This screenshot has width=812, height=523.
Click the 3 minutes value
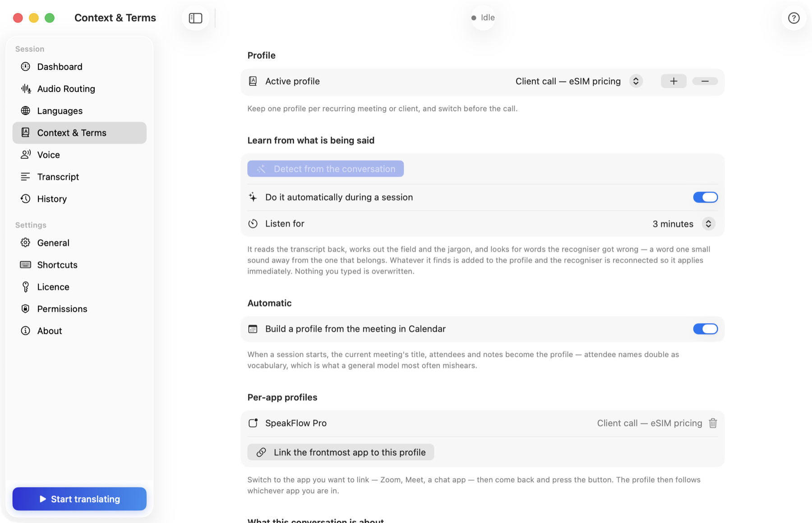point(673,224)
